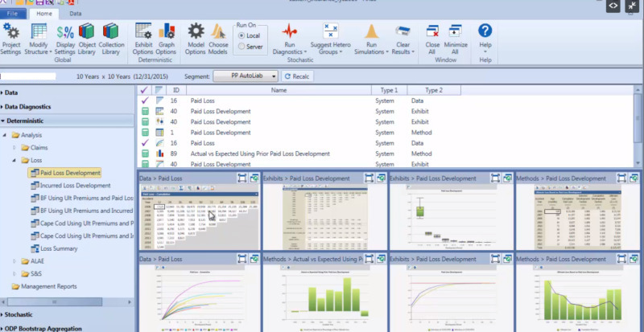
Task: Maximize the top Methods > Paid Loss Development panel
Action: [621, 178]
